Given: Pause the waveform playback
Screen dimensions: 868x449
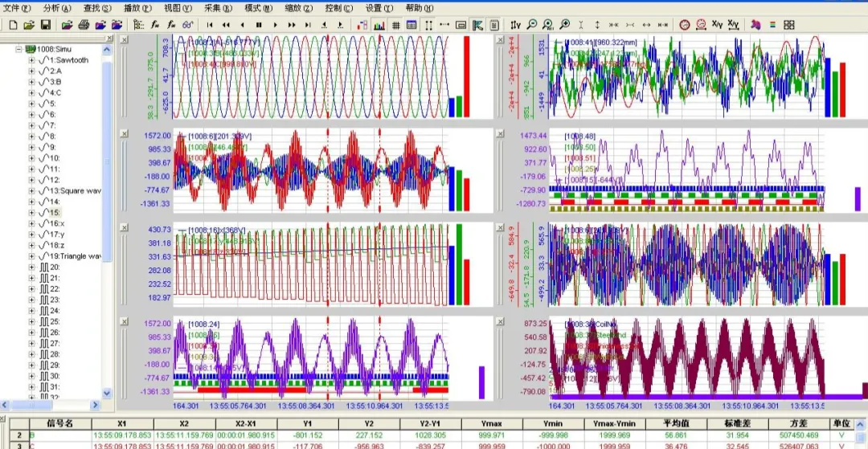Looking at the screenshot, I should (x=259, y=25).
